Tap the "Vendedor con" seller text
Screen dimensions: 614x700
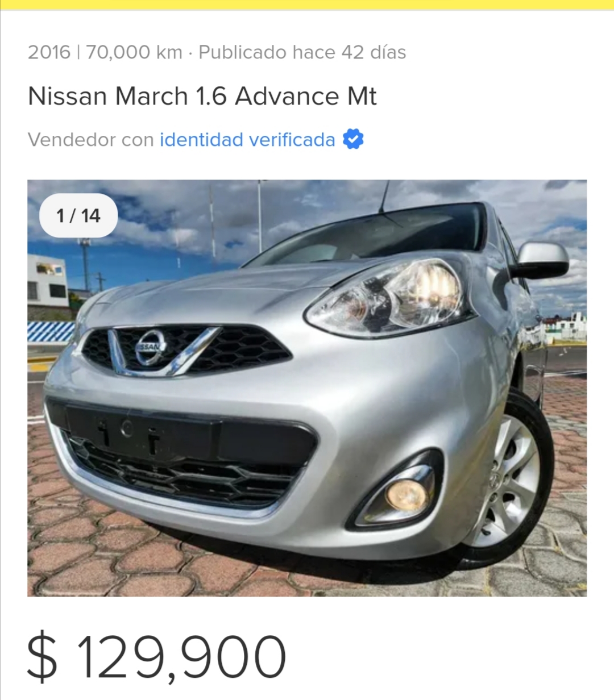pos(91,140)
